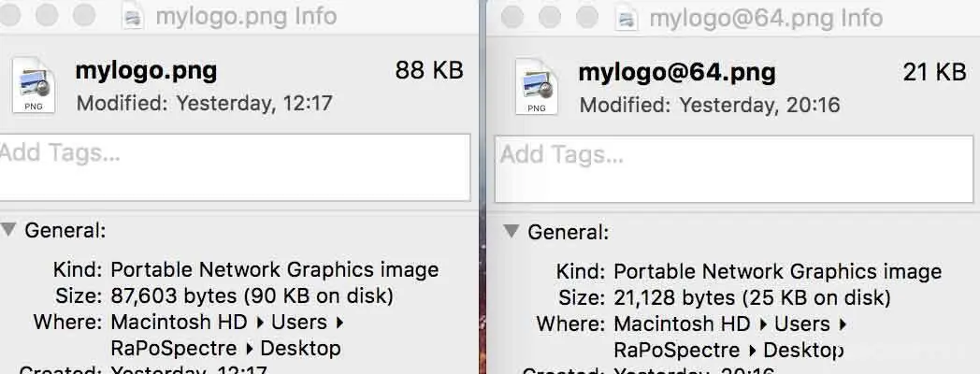Close the mylogo@64.png Info window
The width and height of the screenshot is (980, 374).
pos(512,17)
